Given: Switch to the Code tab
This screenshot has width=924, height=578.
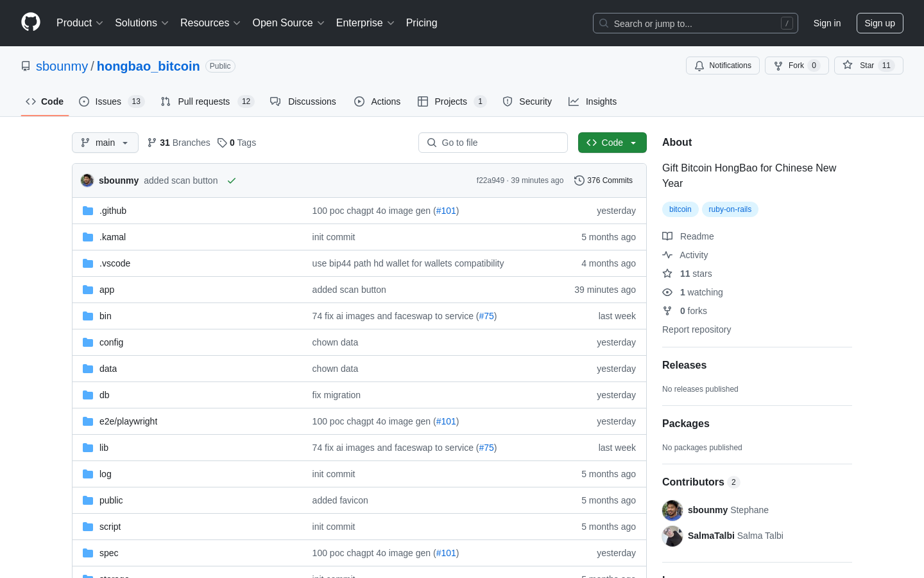Looking at the screenshot, I should pos(45,101).
